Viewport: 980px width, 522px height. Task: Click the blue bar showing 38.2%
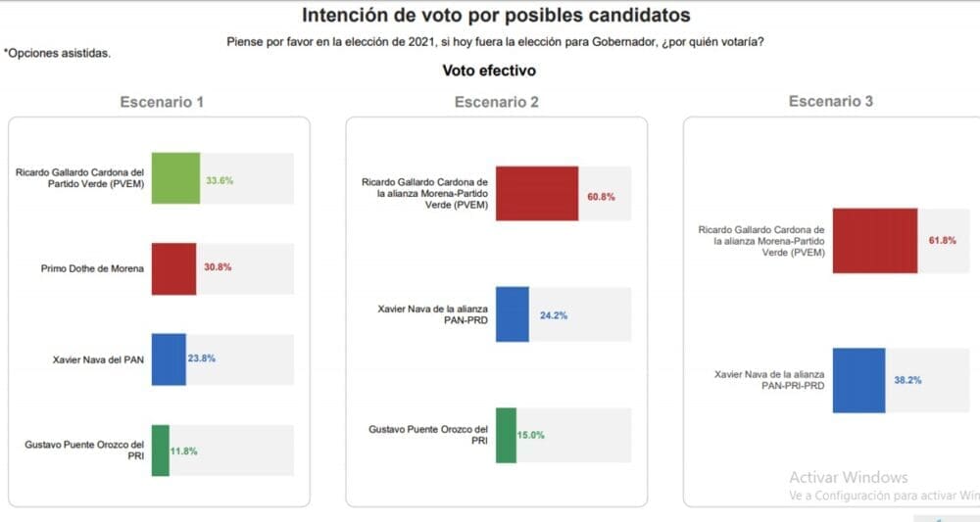(858, 380)
